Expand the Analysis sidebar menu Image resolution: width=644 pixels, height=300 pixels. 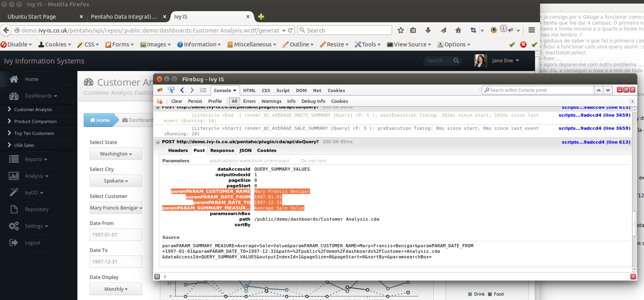[37, 176]
